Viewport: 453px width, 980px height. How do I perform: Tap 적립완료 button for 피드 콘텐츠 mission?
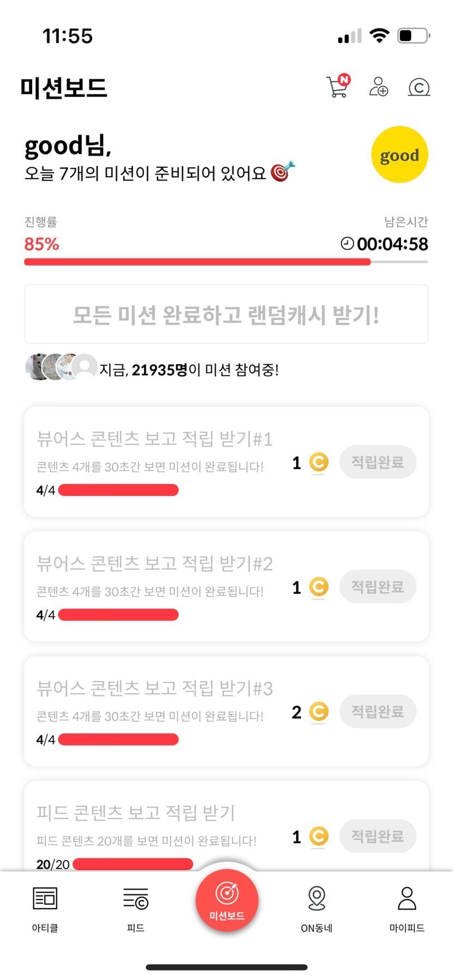(378, 836)
